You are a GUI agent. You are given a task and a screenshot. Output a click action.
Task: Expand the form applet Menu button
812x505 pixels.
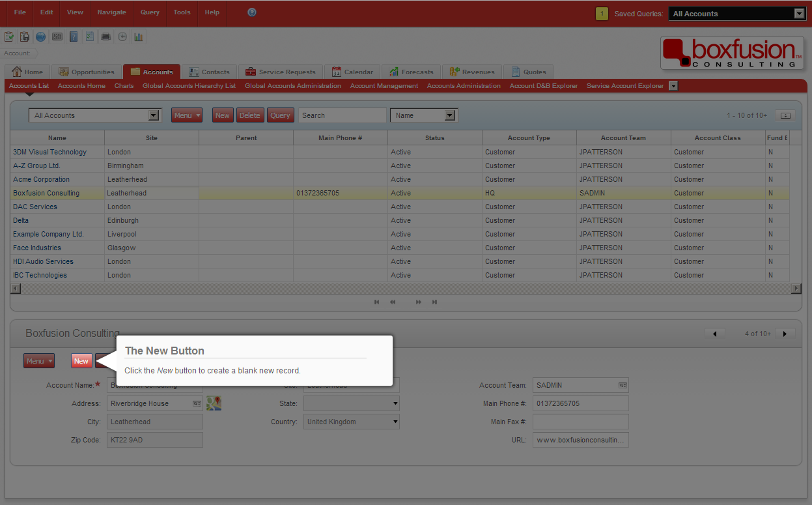tap(39, 361)
